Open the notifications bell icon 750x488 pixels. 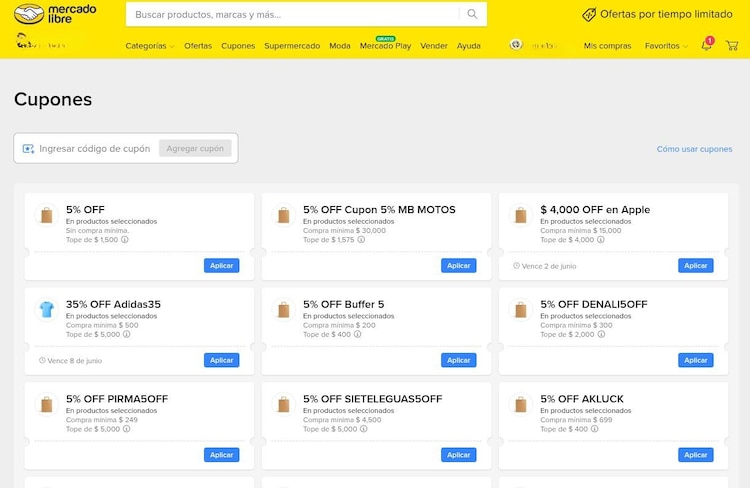point(706,45)
